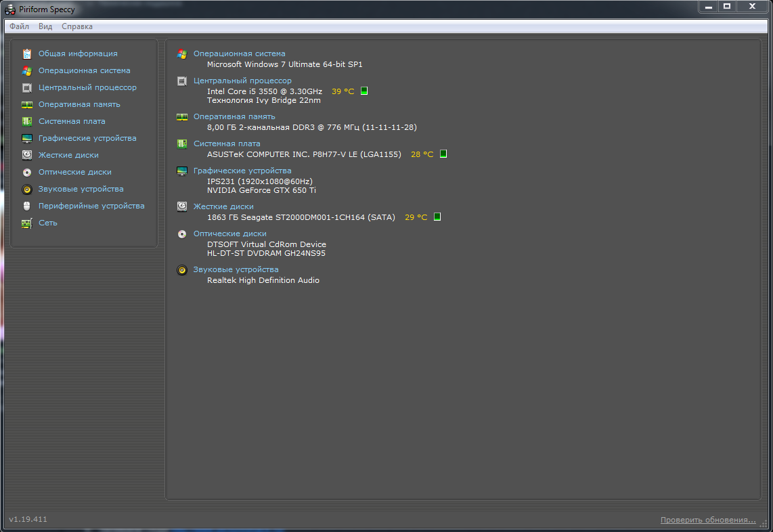Click the Seagate ST2000DM001-1CH164 drive line

(301, 217)
